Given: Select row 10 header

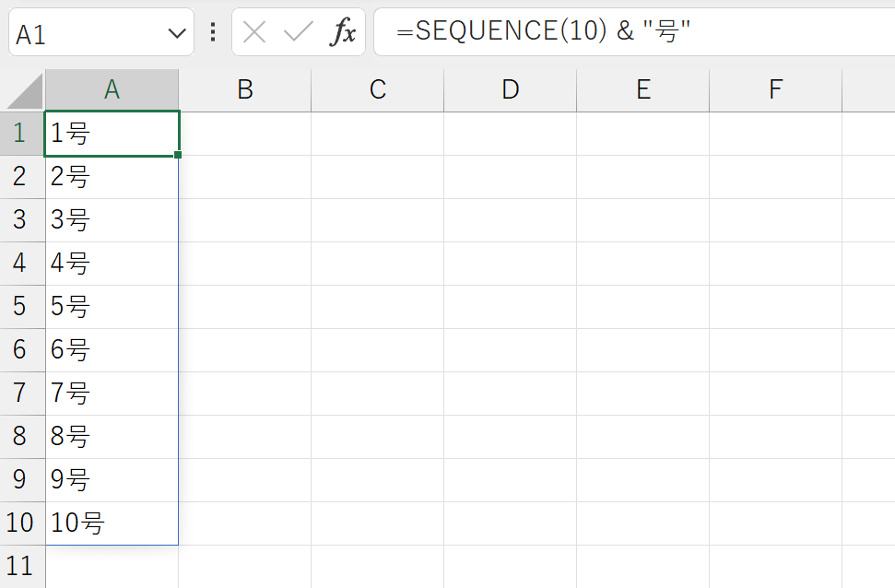Looking at the screenshot, I should tap(22, 523).
